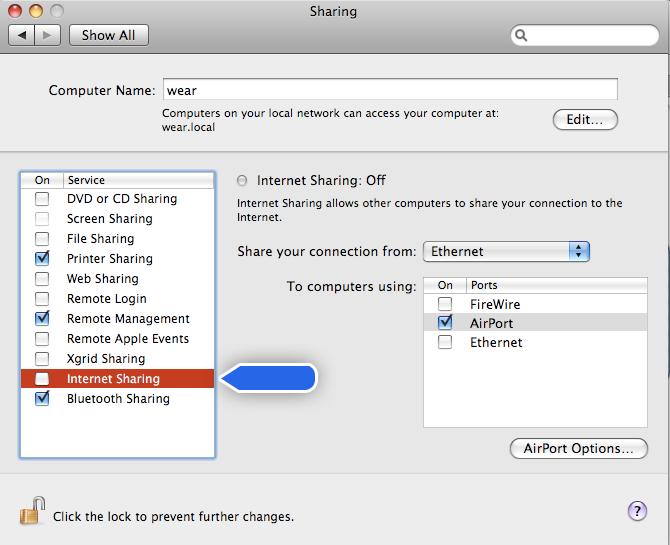Open help with the question mark button

click(637, 512)
